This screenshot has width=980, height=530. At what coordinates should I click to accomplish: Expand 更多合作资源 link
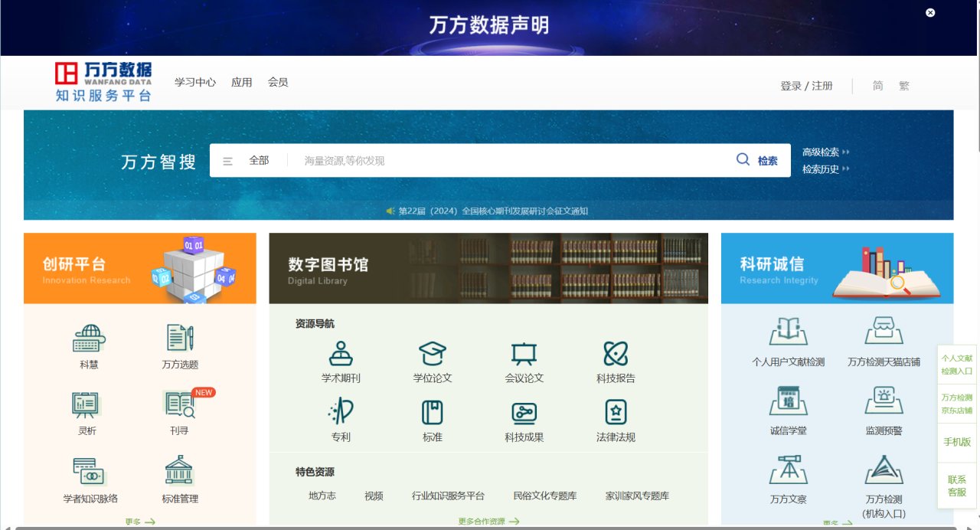[488, 522]
